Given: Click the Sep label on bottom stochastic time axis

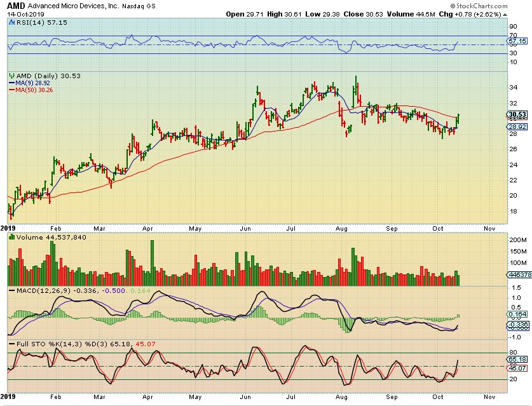Looking at the screenshot, I should point(392,397).
